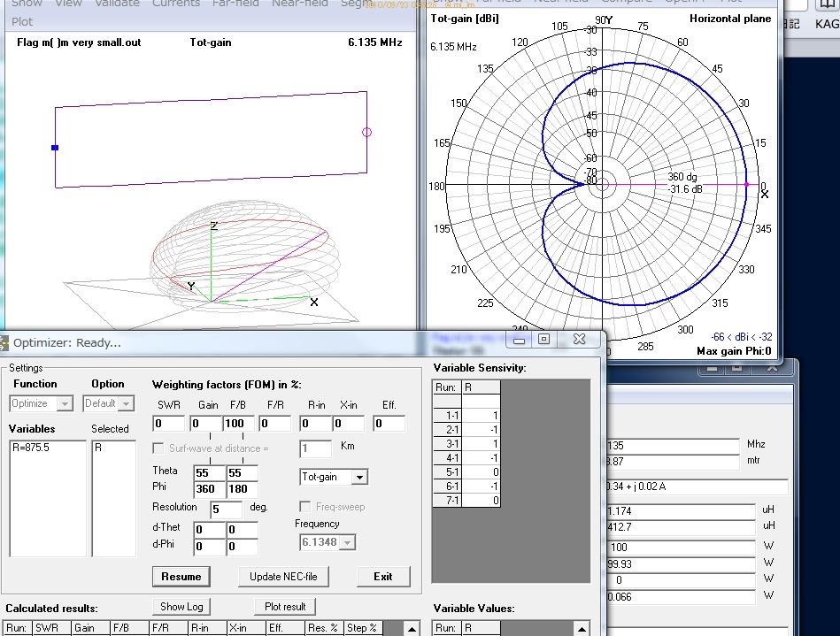Click the 1.174 uH field in the main window
Viewport: 840px width, 636px height.
click(x=681, y=510)
